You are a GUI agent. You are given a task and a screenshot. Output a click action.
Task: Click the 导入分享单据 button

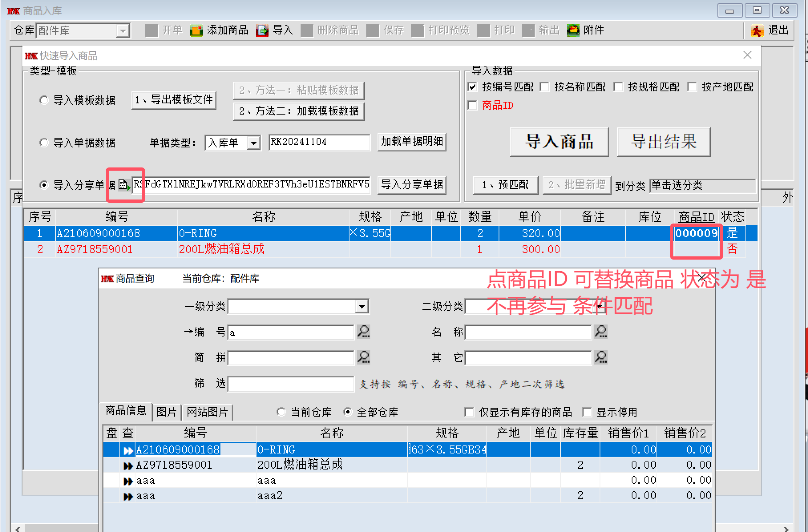(412, 185)
